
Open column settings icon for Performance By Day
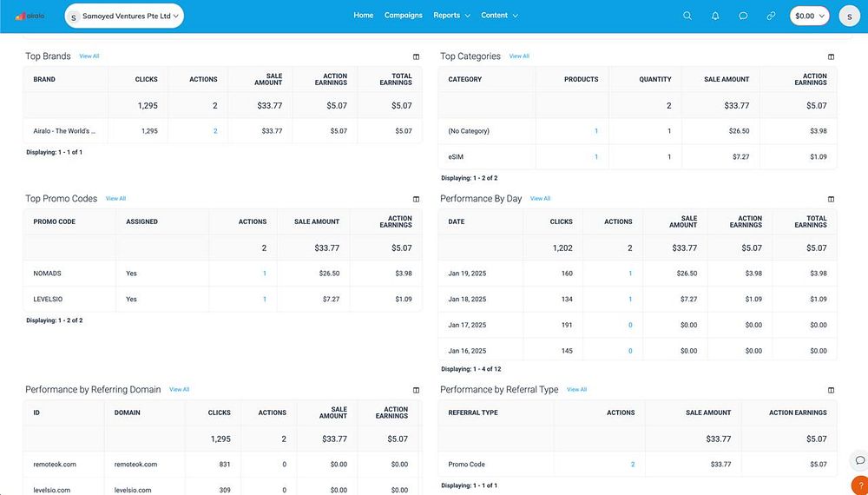tap(831, 199)
